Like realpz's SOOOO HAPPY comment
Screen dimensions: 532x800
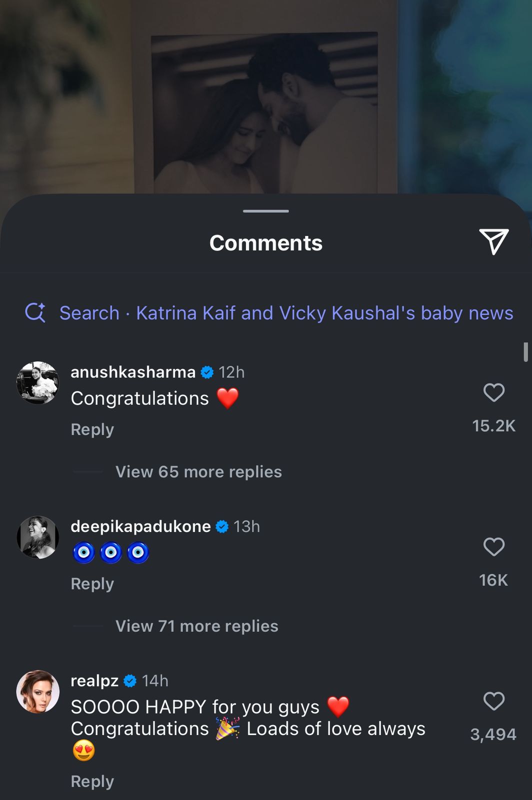tap(493, 701)
